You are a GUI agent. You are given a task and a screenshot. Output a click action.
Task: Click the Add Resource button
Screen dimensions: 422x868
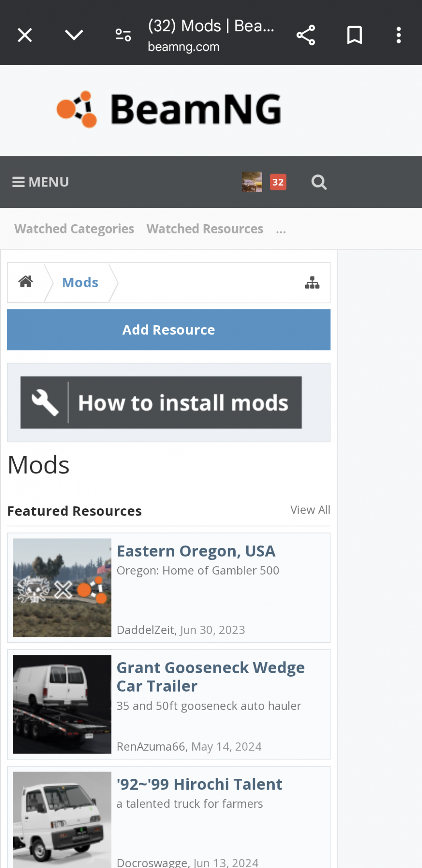pos(169,330)
